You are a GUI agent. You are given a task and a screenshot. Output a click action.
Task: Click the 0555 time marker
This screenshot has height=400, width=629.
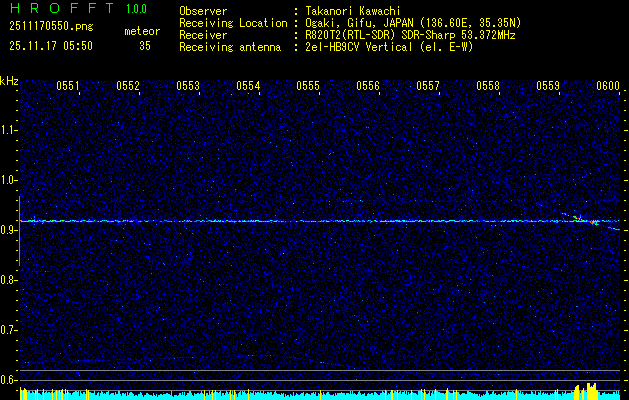(x=308, y=86)
